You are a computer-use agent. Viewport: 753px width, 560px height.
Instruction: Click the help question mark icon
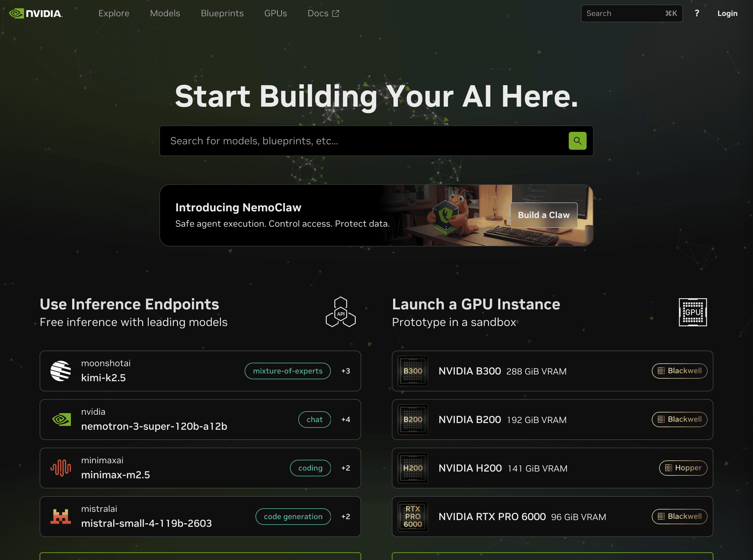click(697, 13)
